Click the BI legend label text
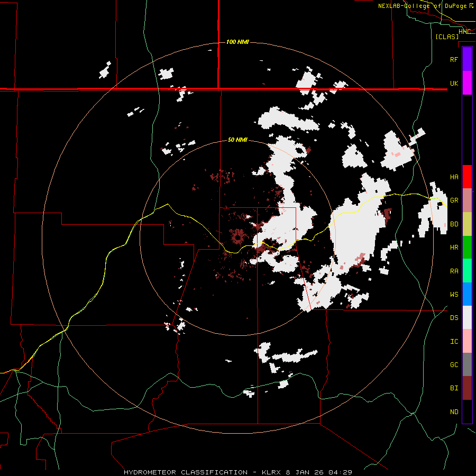This screenshot has width=476, height=476. click(454, 388)
